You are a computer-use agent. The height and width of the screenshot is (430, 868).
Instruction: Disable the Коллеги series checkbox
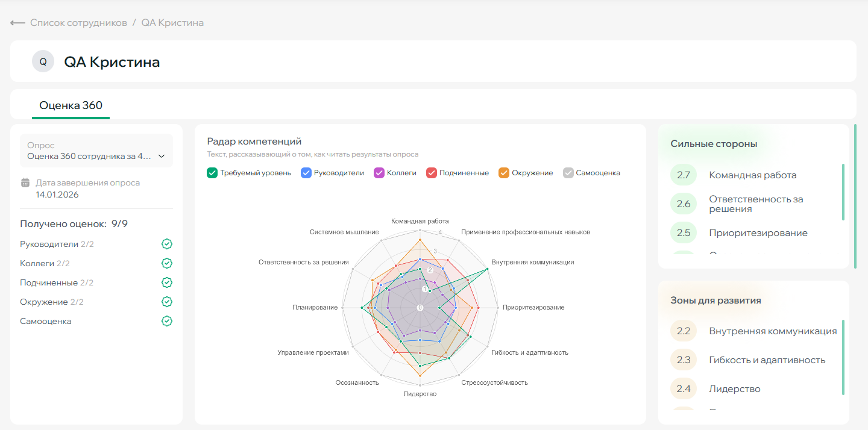(379, 173)
